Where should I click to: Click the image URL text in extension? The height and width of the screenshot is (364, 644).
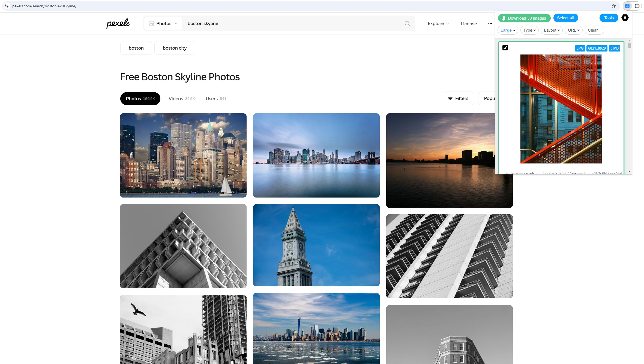(x=561, y=173)
